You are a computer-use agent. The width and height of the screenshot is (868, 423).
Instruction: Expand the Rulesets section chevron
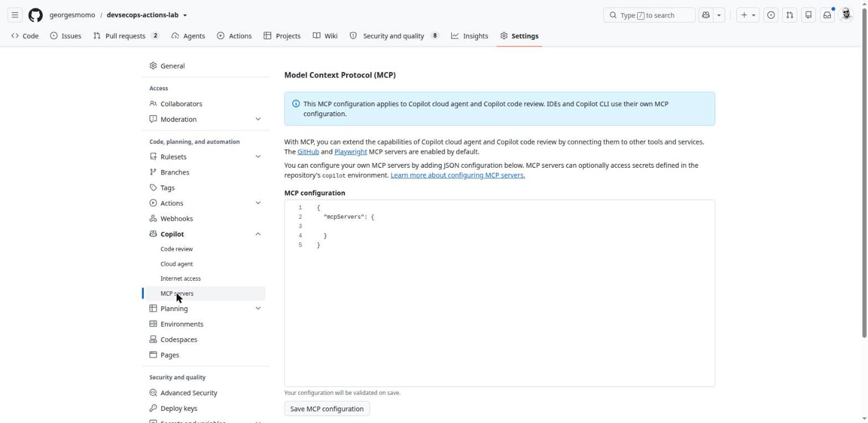coord(258,157)
